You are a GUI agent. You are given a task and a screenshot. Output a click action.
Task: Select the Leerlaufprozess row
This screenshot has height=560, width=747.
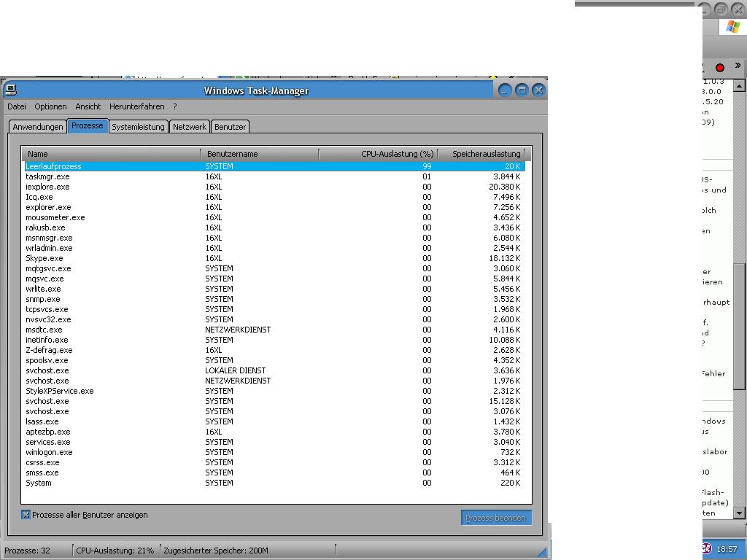pos(274,166)
